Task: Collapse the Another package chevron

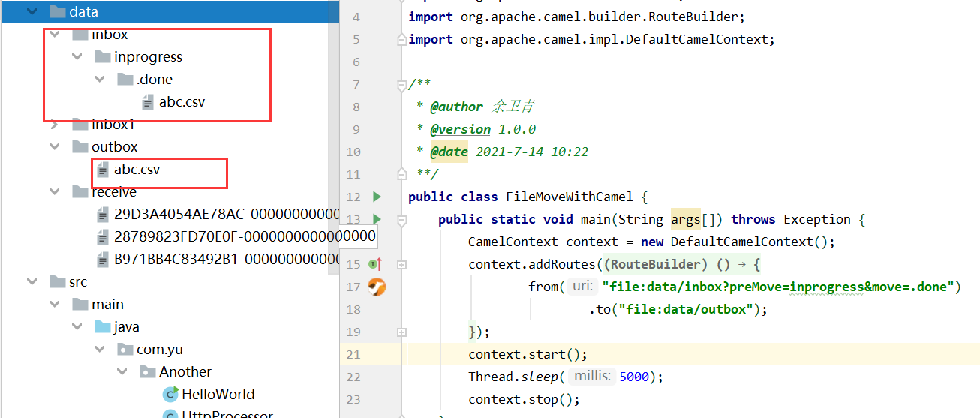Action: 122,372
